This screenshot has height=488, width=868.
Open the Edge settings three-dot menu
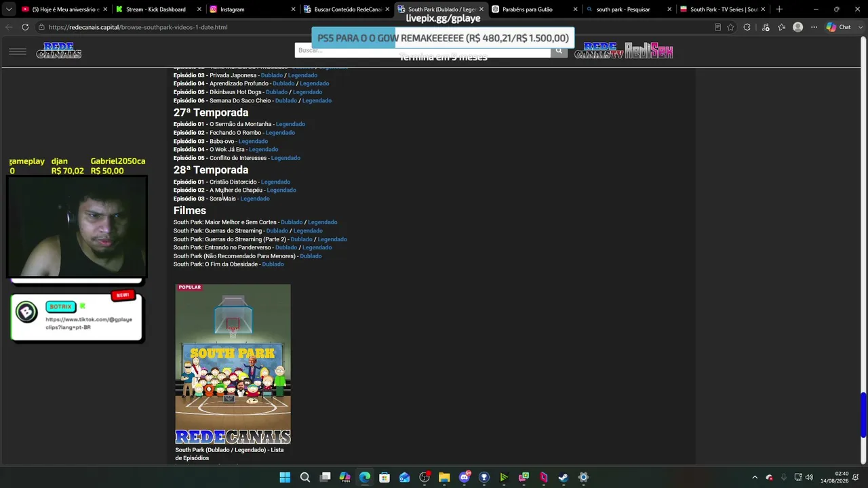click(814, 27)
